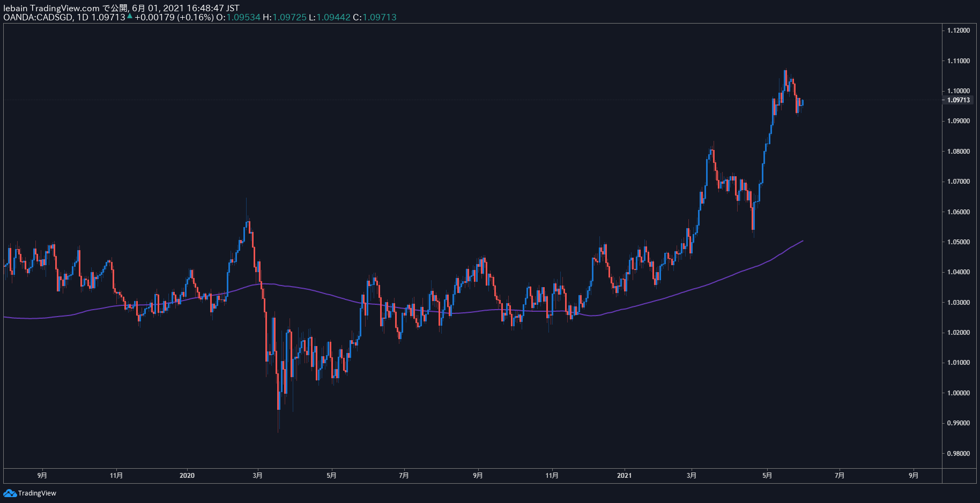Click the 1.01000 price axis label
The height and width of the screenshot is (503, 980).
[959, 363]
